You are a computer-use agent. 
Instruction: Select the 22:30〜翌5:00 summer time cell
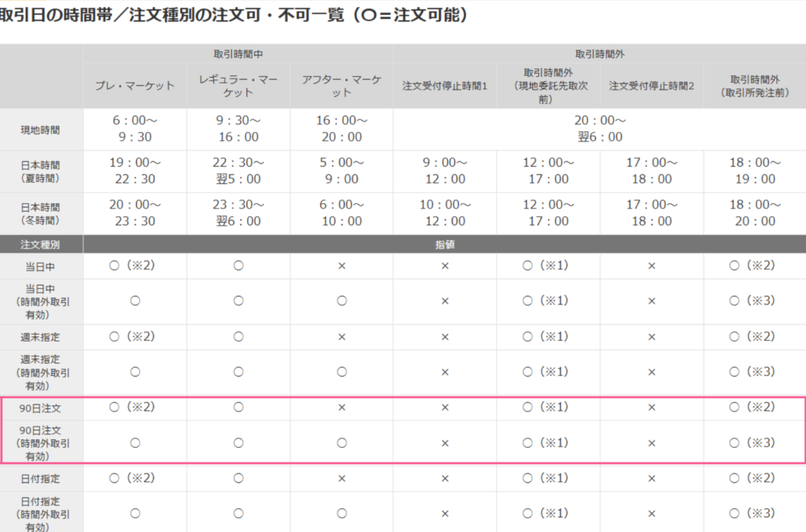coord(238,171)
